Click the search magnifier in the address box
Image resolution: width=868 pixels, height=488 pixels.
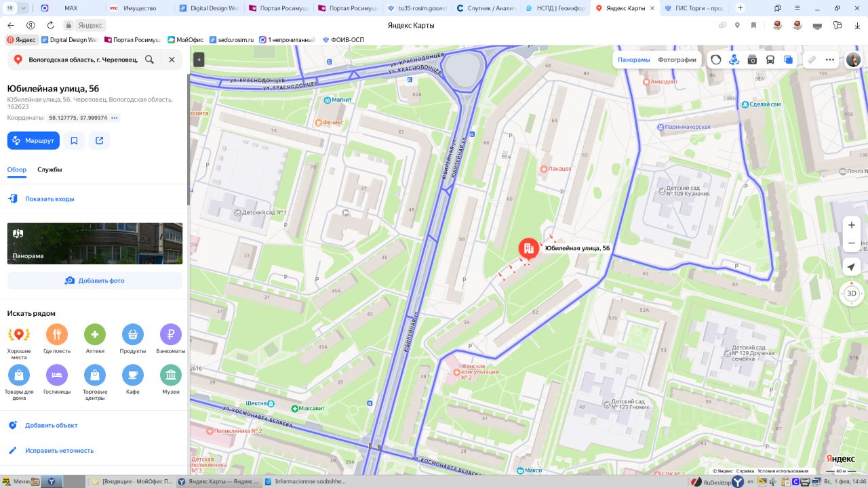coord(149,60)
